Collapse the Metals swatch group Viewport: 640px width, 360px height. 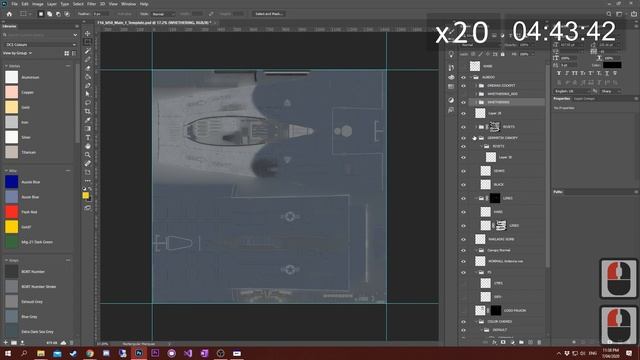coord(6,66)
